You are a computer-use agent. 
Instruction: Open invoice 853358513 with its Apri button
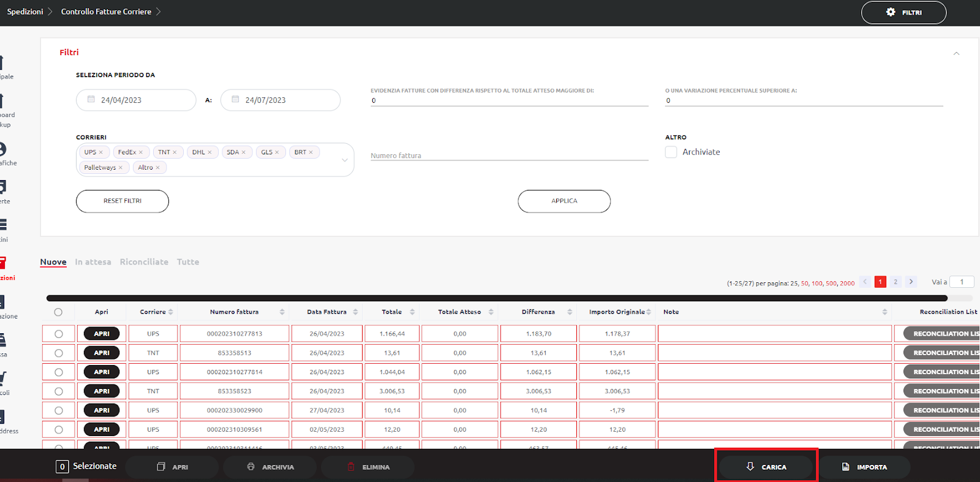[x=102, y=353]
